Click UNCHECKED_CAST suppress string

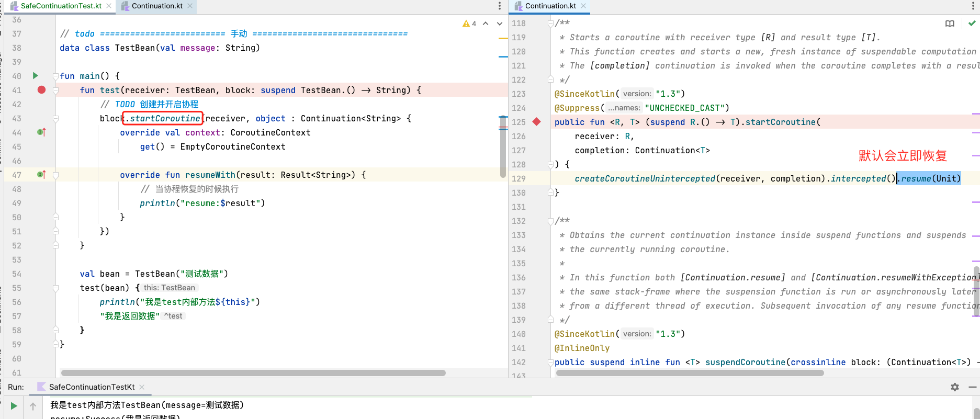685,108
